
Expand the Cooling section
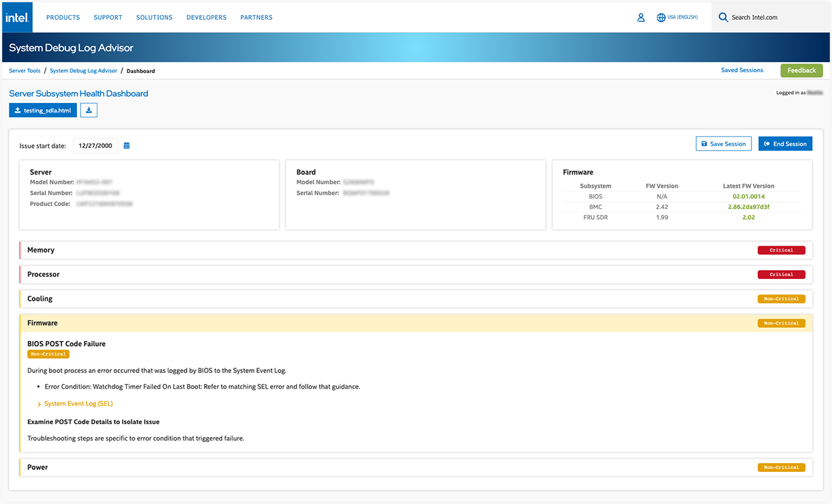pos(416,299)
